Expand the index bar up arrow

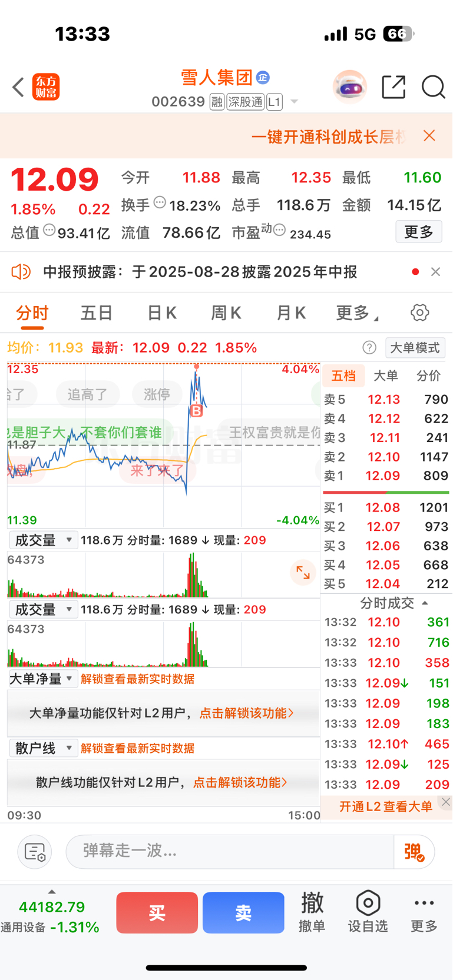[x=52, y=892]
